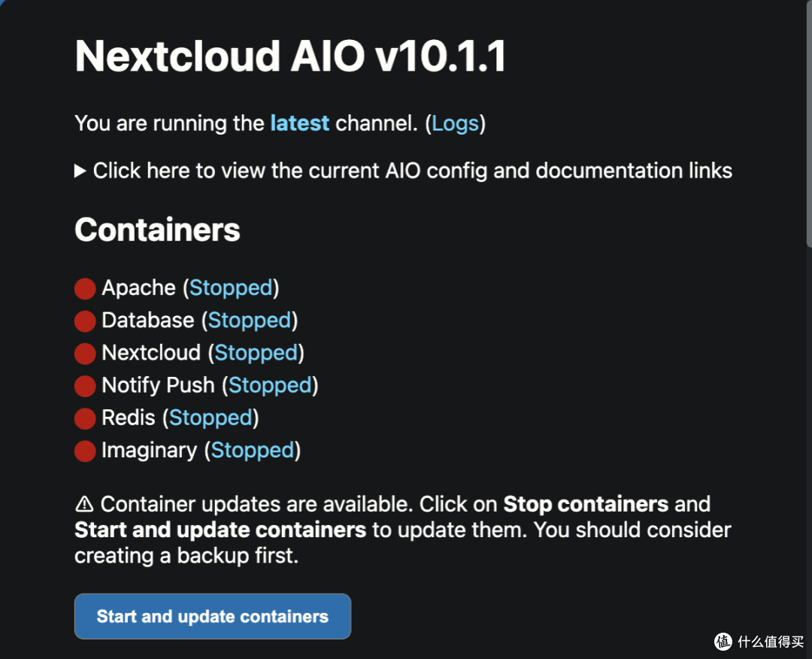View Stopped status link for Database
Screen dimensions: 812x659
click(x=250, y=320)
